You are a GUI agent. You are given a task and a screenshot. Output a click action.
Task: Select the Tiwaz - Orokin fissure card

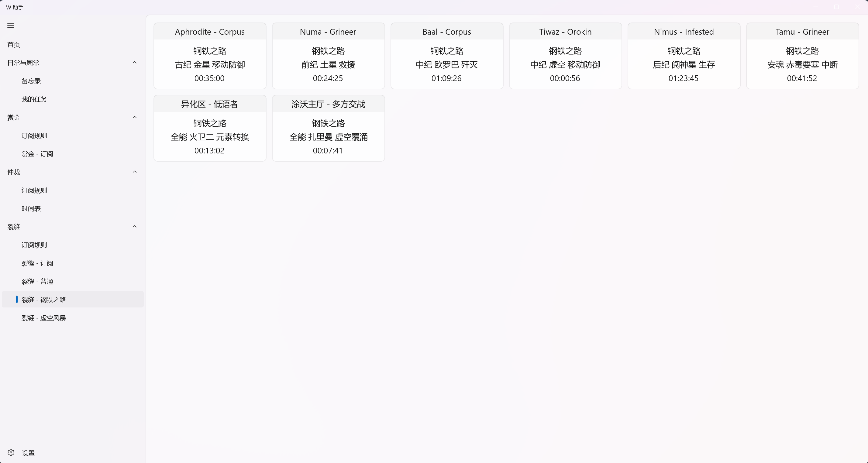pos(565,56)
